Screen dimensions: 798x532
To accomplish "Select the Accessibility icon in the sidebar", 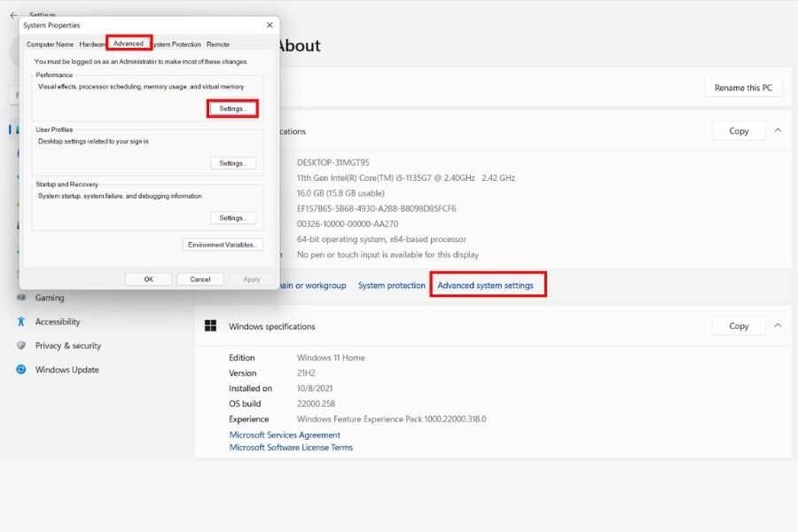I will tap(20, 322).
